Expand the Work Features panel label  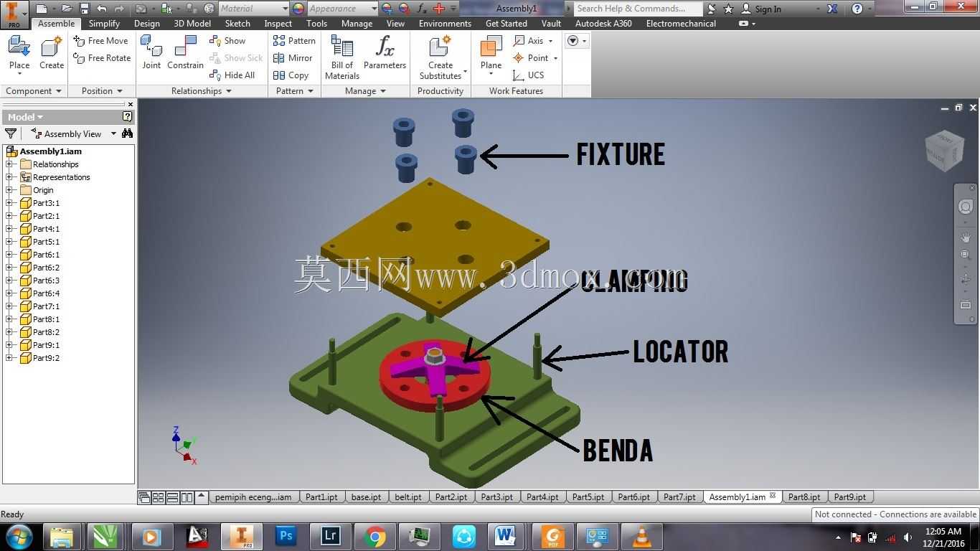pyautogui.click(x=516, y=91)
